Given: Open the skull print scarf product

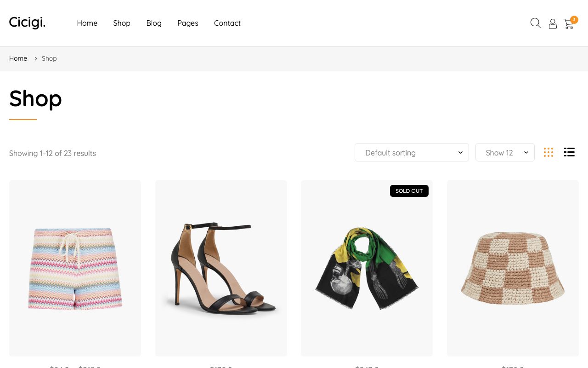Looking at the screenshot, I should click(367, 268).
